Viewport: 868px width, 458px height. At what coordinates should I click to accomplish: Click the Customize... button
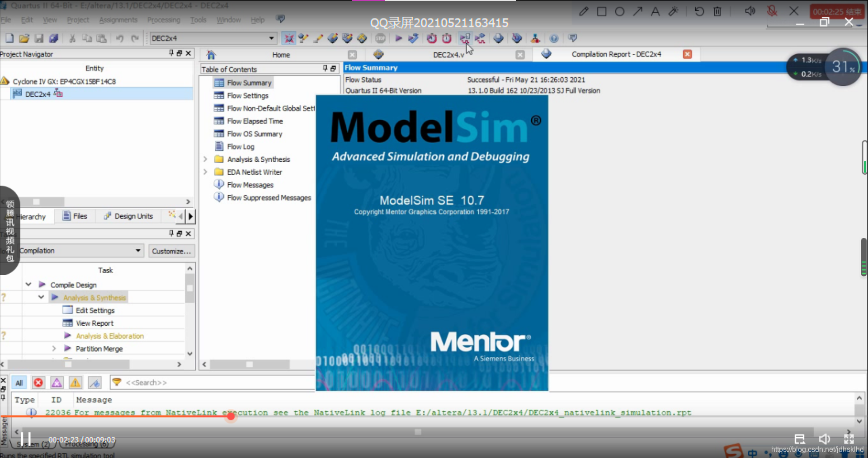tap(171, 251)
